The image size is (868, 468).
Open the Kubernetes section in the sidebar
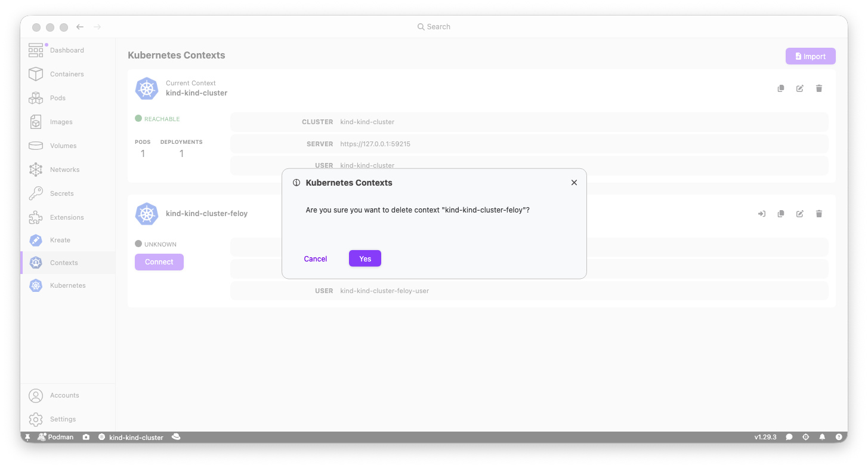67,285
